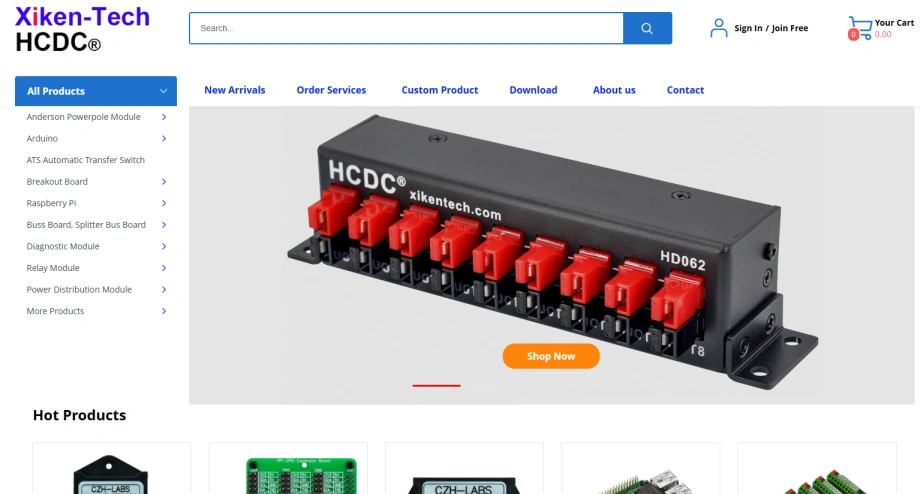920x494 pixels.
Task: Click the magnifying glass search button
Action: [x=647, y=28]
